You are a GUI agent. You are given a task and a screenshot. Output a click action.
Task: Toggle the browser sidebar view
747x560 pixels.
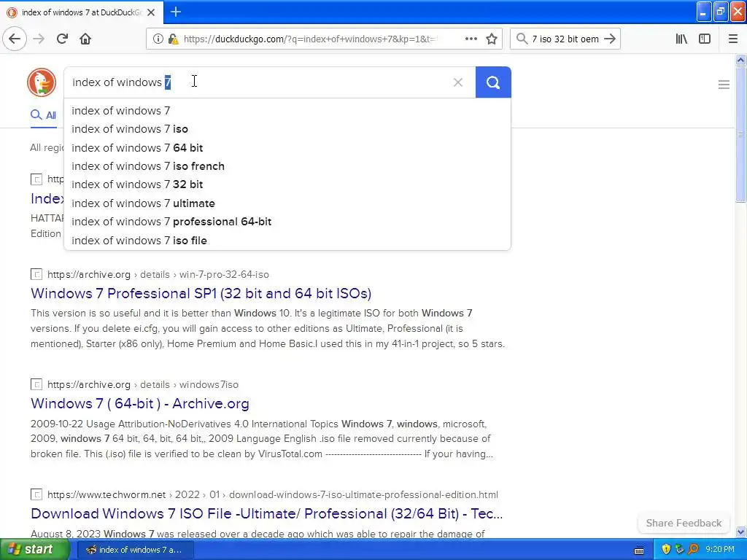[705, 39]
